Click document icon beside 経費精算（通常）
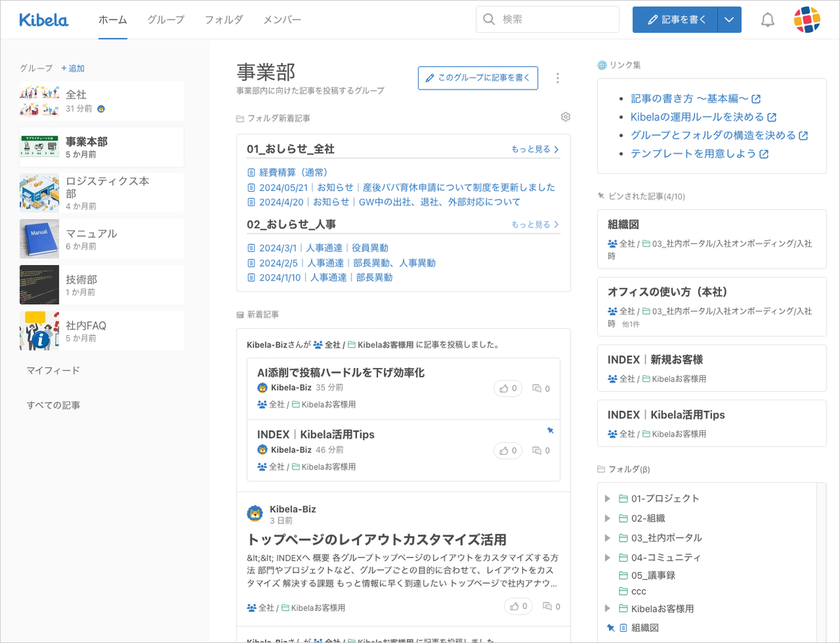The height and width of the screenshot is (643, 840). [x=251, y=172]
